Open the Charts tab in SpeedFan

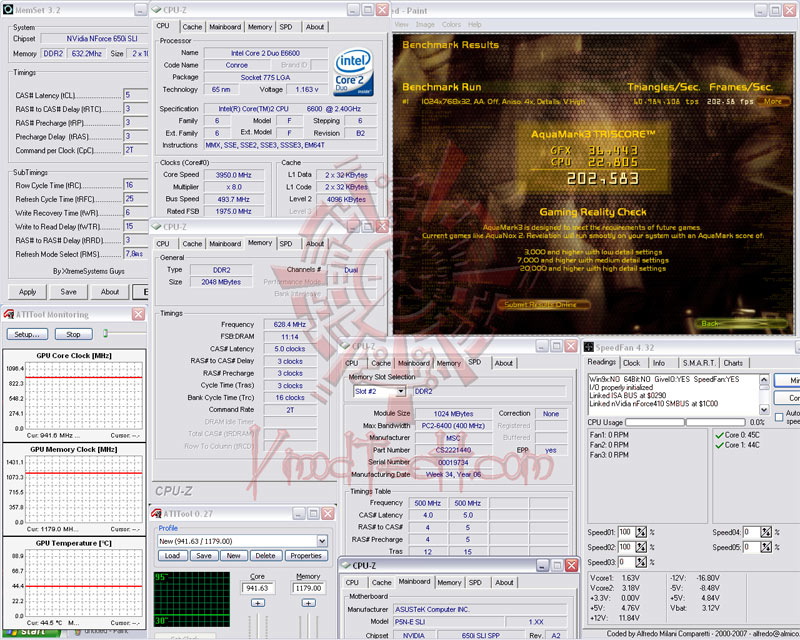coord(733,363)
